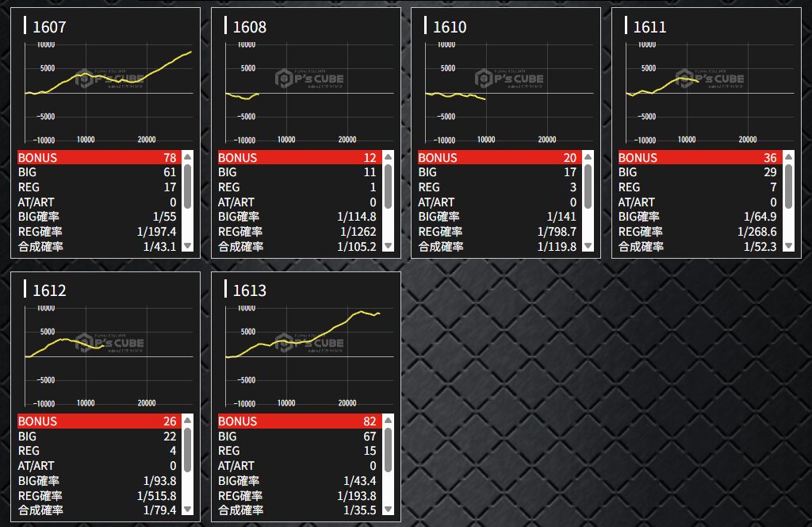Viewport: 812px width, 527px height.
Task: Click scroll-up arrow in machine 1612 table
Action: point(188,421)
